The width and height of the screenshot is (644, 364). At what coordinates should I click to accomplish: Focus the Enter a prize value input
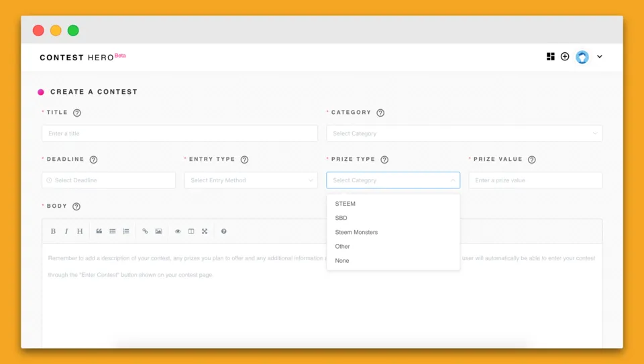(x=535, y=180)
